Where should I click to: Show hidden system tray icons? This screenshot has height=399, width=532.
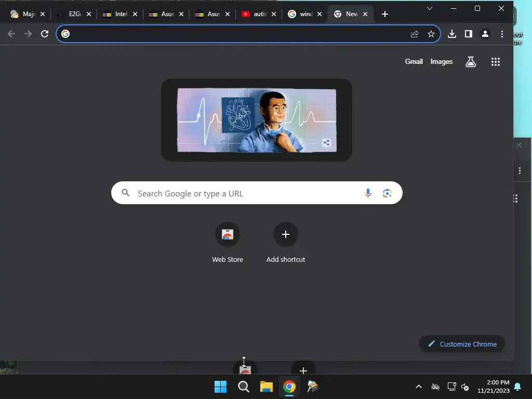(419, 387)
